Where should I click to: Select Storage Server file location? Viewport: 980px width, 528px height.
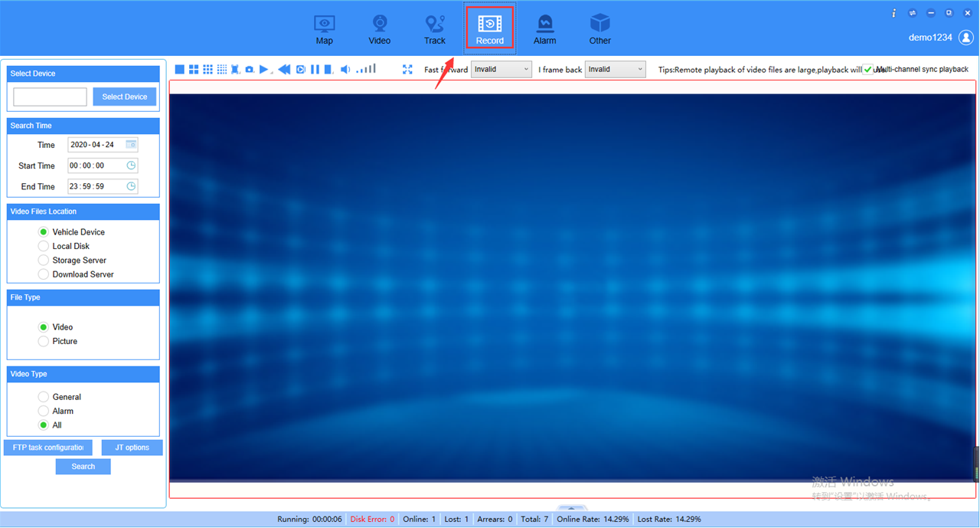tap(44, 261)
